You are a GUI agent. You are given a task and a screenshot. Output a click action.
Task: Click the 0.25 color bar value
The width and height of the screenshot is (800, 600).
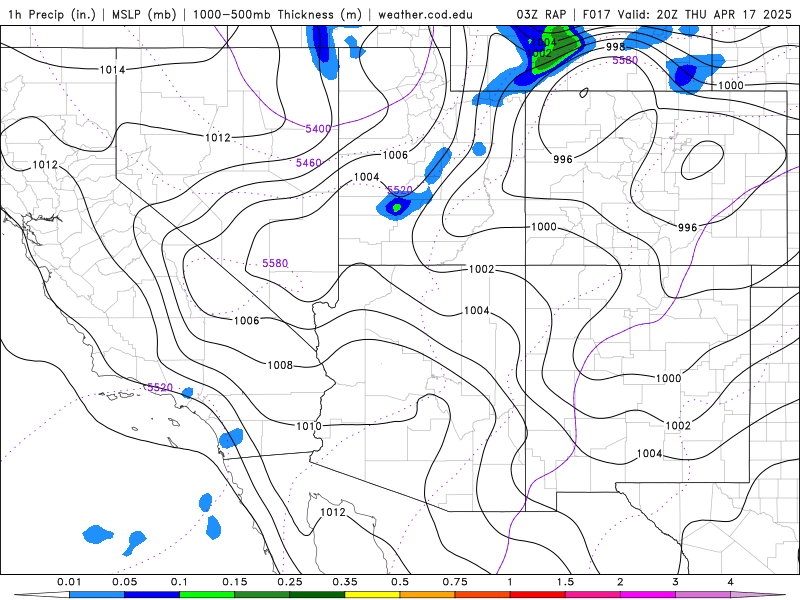(x=290, y=582)
